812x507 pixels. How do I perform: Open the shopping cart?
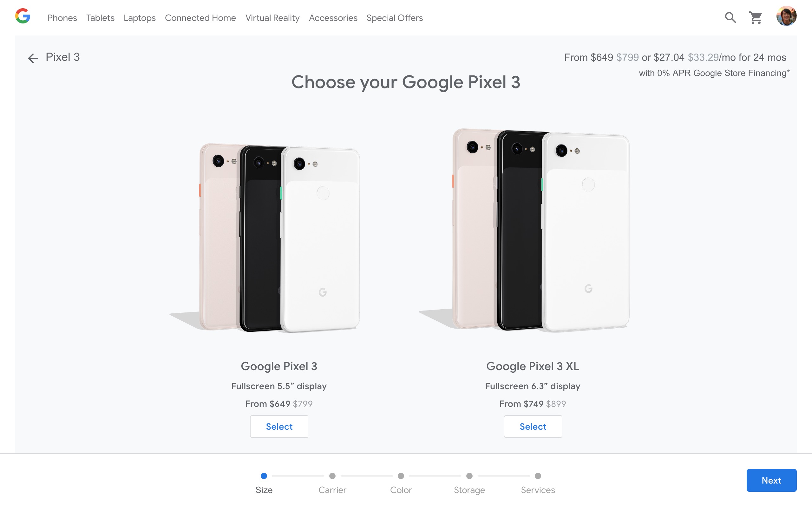coord(756,18)
